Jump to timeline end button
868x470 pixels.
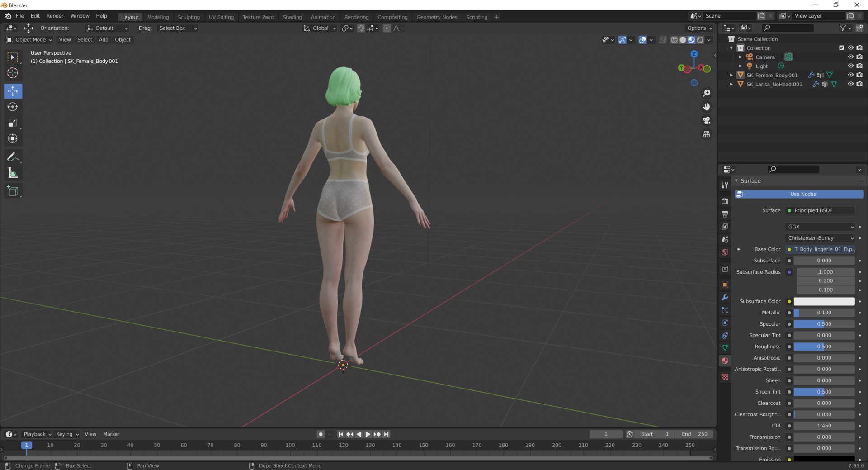click(386, 434)
